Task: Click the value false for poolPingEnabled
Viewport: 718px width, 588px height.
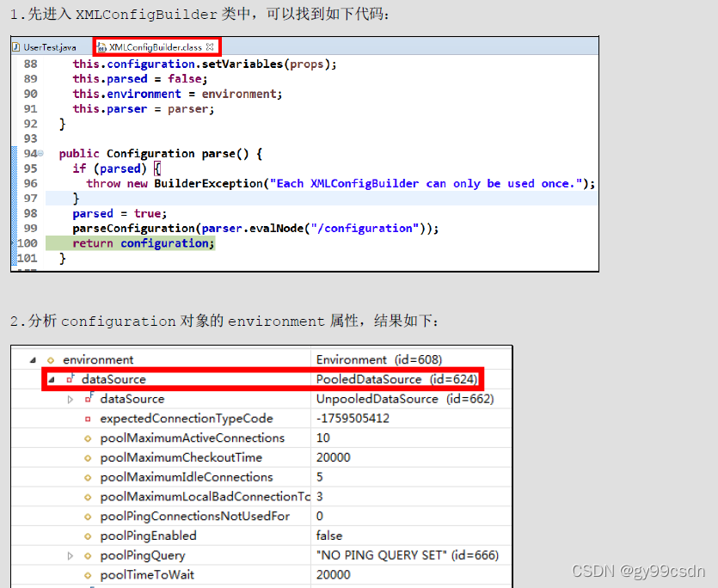Action: click(328, 536)
